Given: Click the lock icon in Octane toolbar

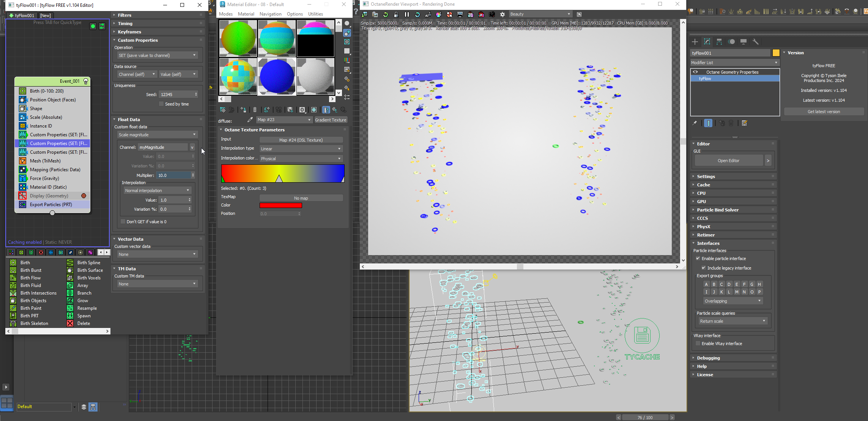Looking at the screenshot, I should tap(396, 14).
